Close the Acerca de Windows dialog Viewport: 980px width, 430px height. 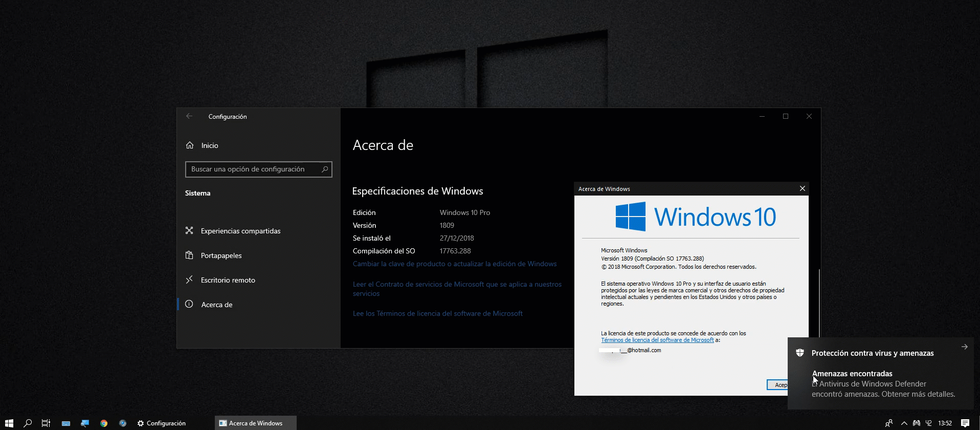click(x=802, y=188)
